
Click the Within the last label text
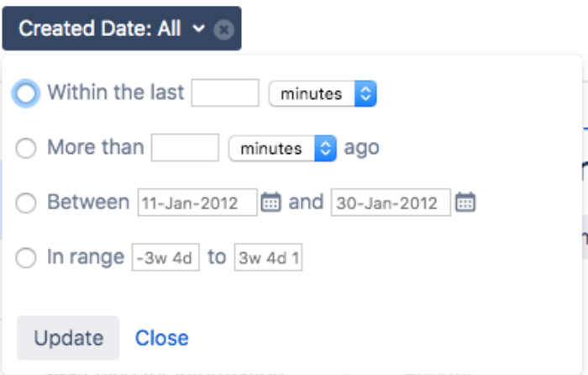[116, 92]
